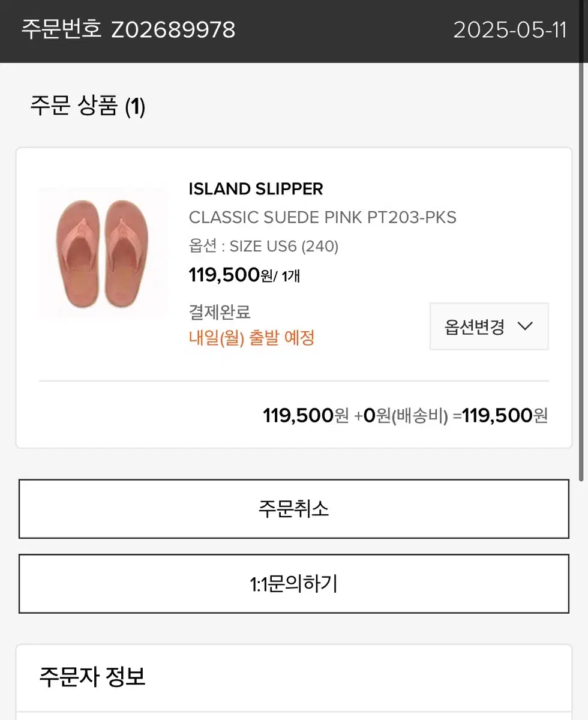Click the 내일(월) 출발 예정 shipping status

point(252,338)
